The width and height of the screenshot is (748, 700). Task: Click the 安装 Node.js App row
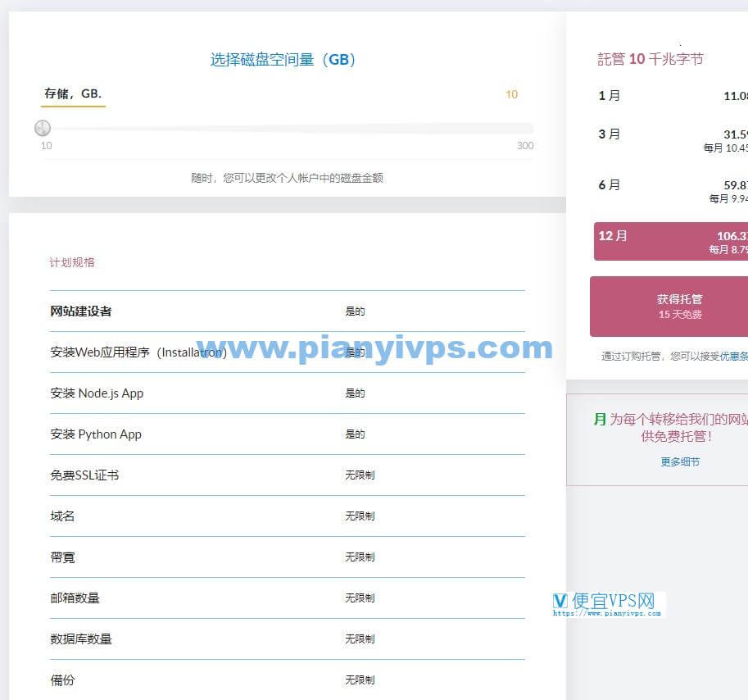(288, 393)
